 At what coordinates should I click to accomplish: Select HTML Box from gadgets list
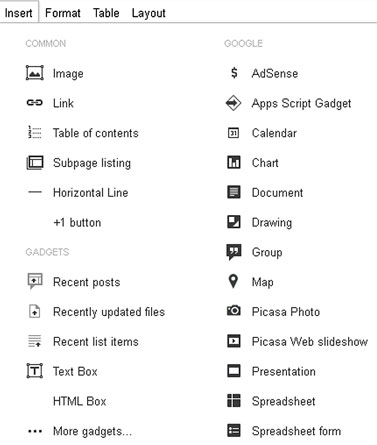click(x=79, y=401)
